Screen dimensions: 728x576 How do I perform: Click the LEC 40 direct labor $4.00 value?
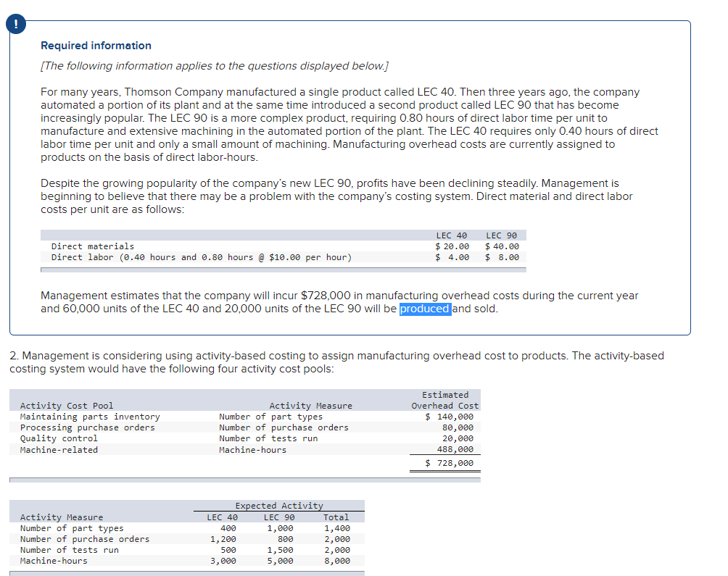click(x=452, y=257)
